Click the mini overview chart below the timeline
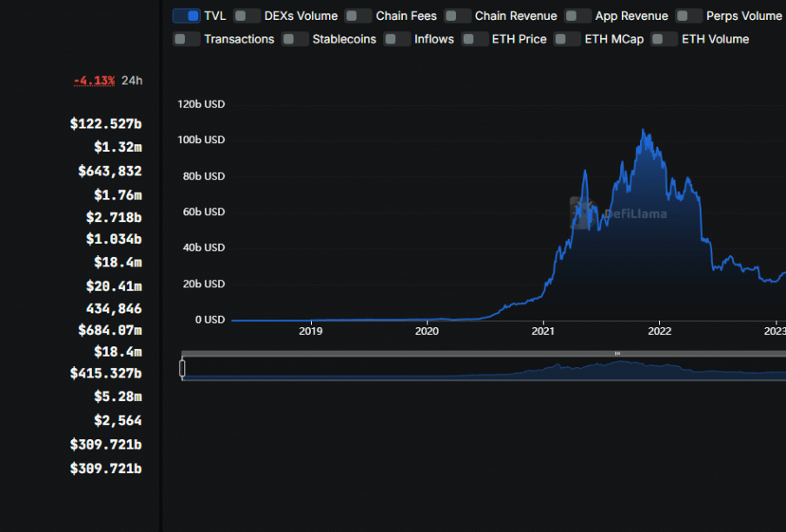Image resolution: width=786 pixels, height=532 pixels. click(486, 370)
